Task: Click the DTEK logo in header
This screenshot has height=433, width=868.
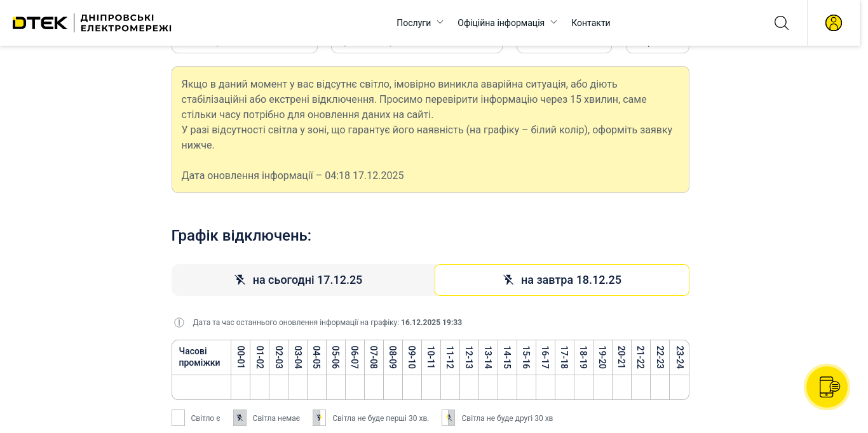Action: (x=40, y=23)
